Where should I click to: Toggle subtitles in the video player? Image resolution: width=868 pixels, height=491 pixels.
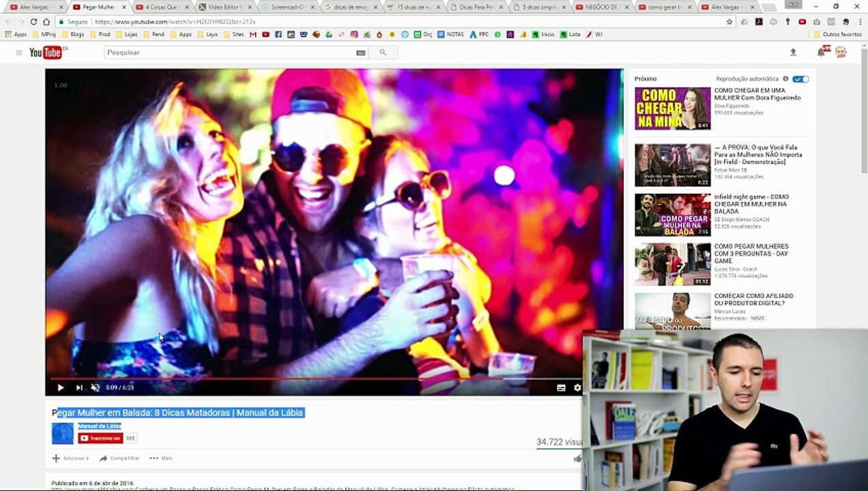pos(561,387)
